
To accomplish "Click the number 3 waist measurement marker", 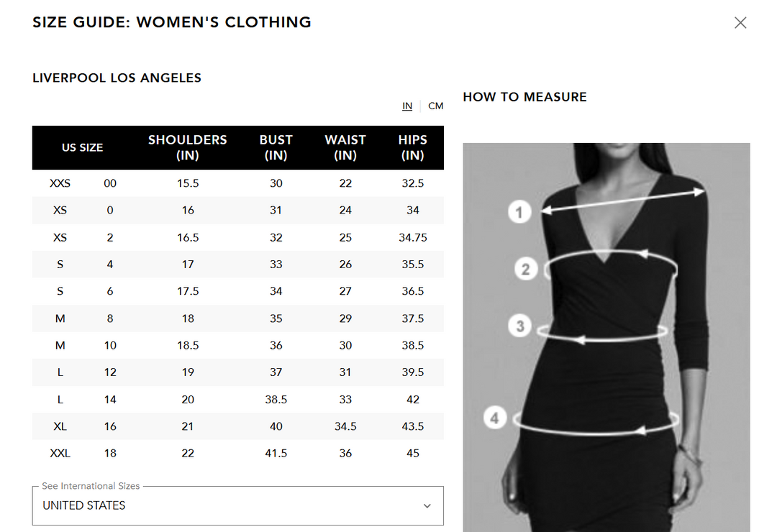I will pos(521,326).
